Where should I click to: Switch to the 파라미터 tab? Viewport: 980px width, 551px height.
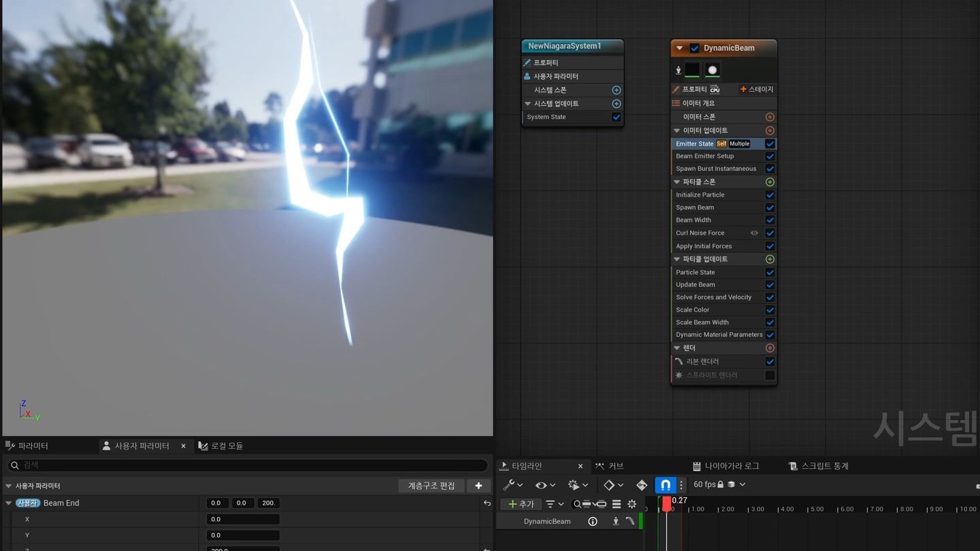(x=27, y=446)
